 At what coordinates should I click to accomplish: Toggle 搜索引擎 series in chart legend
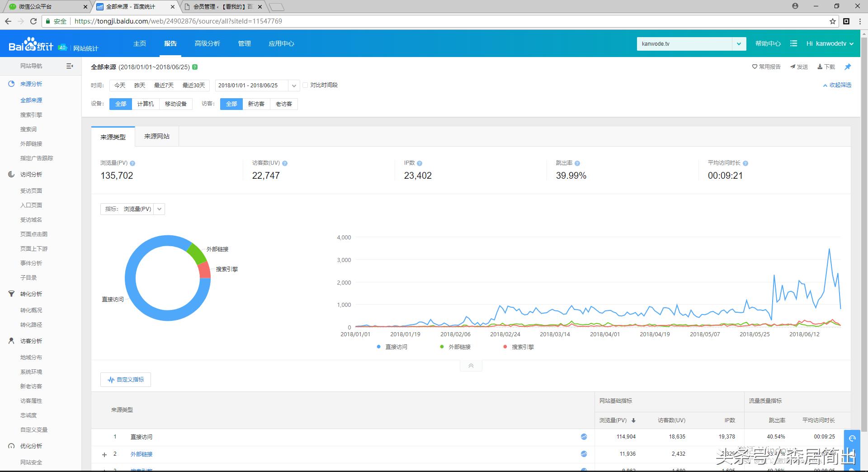click(518, 347)
